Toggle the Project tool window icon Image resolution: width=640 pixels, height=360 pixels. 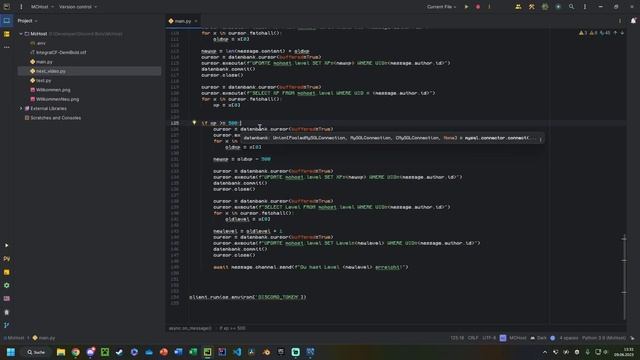(7, 20)
